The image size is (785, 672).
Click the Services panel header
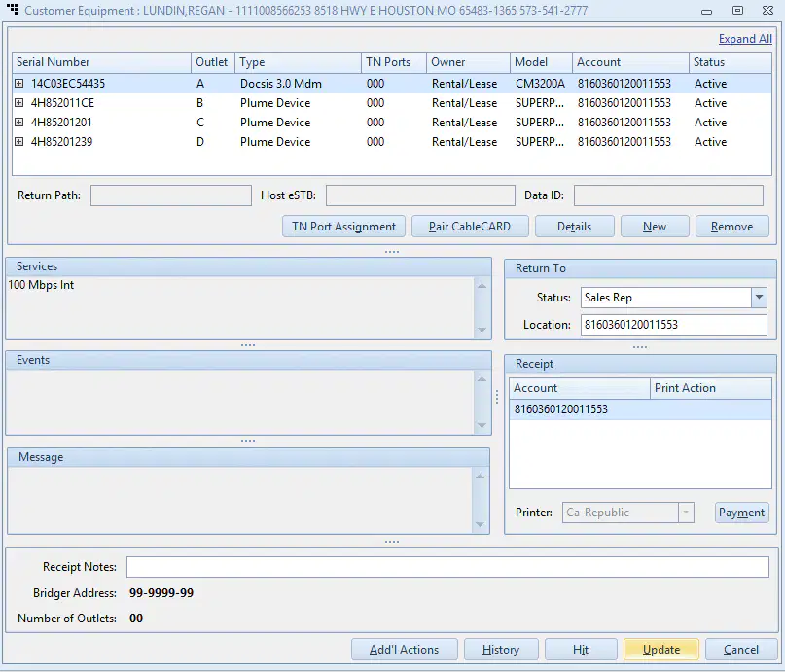coord(248,266)
